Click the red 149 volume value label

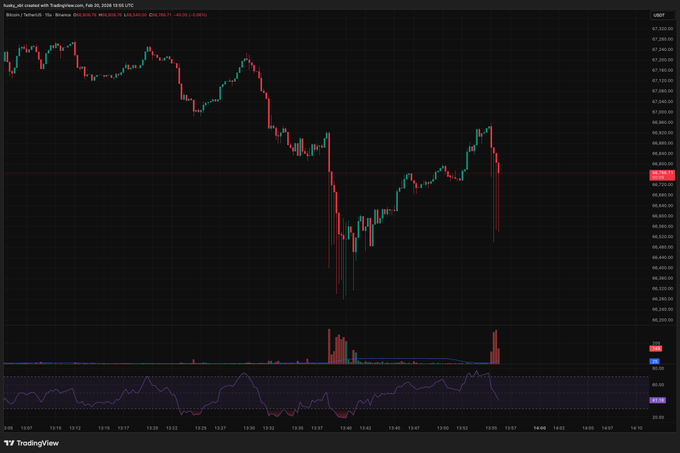pyautogui.click(x=655, y=349)
